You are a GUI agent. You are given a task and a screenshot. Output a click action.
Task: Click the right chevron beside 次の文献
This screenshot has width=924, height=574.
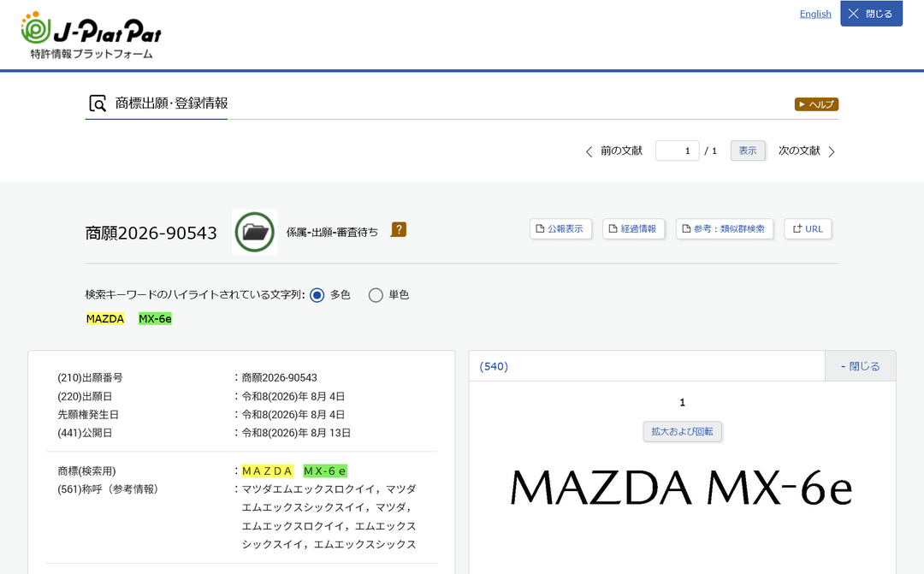tap(832, 152)
